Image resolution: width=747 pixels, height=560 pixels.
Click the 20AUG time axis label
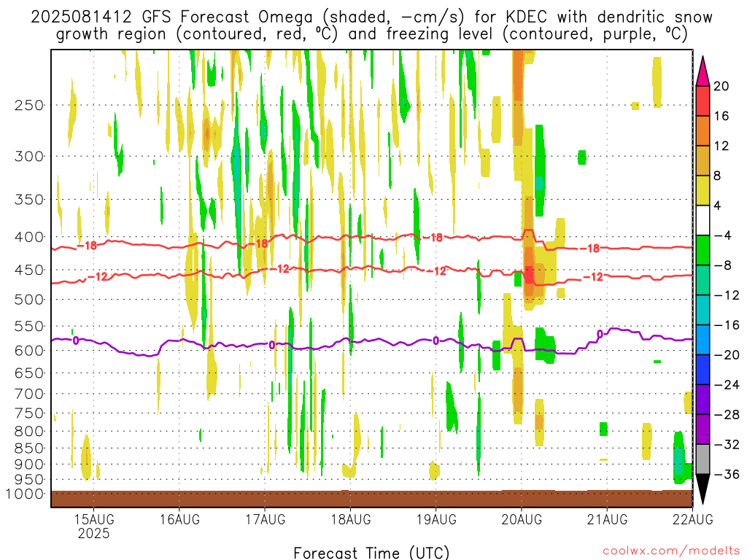tap(522, 519)
